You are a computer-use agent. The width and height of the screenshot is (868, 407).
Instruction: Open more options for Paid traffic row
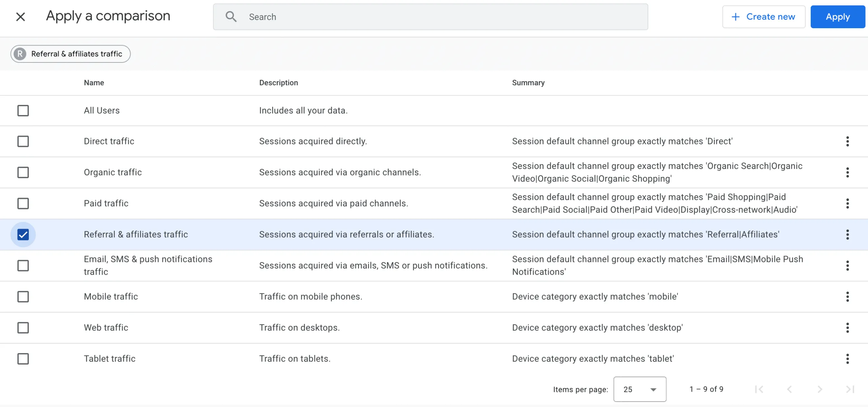[x=847, y=203]
